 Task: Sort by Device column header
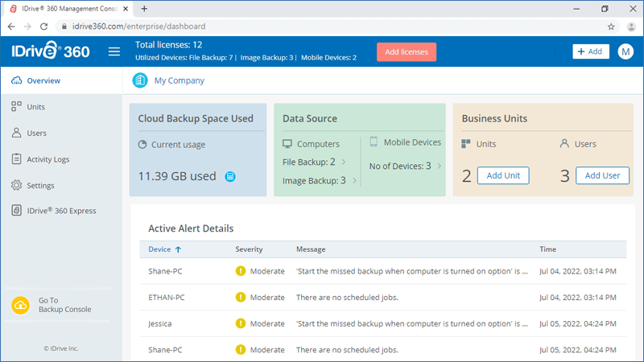pyautogui.click(x=159, y=249)
